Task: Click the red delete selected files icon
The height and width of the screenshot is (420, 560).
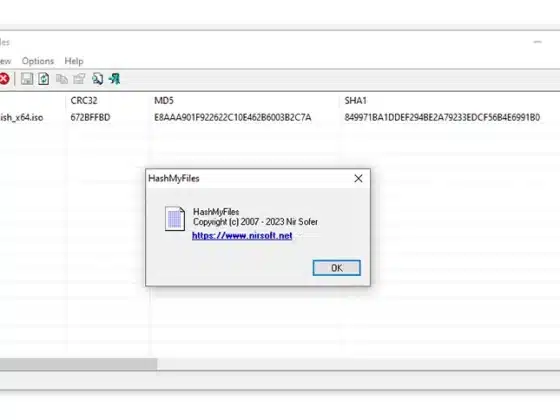Action: click(4, 79)
